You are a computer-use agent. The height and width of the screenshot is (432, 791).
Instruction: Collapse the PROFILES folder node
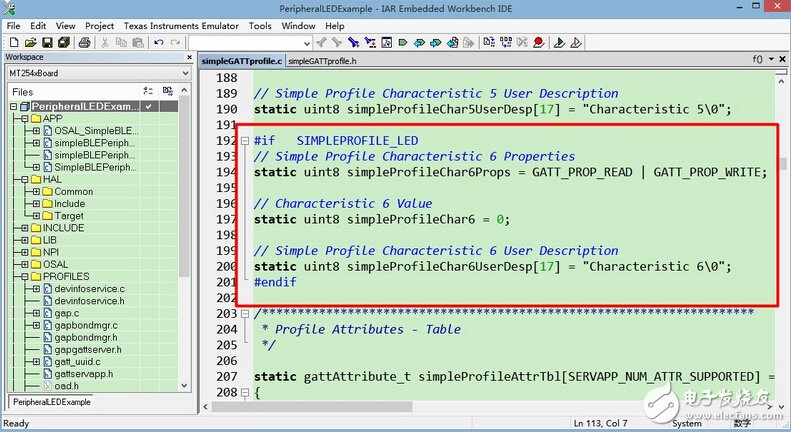pyautogui.click(x=24, y=276)
